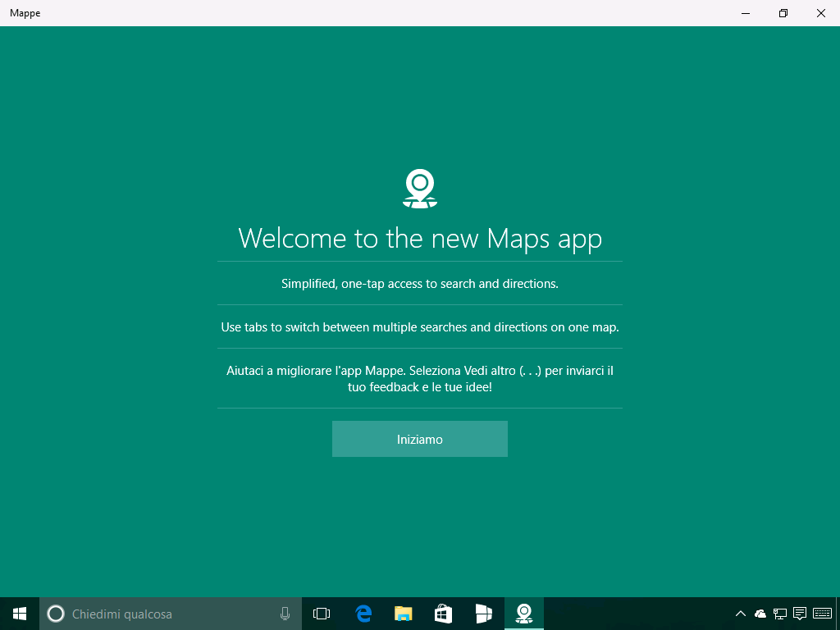
Task: Click the Use tabs to switch text
Action: 420,327
